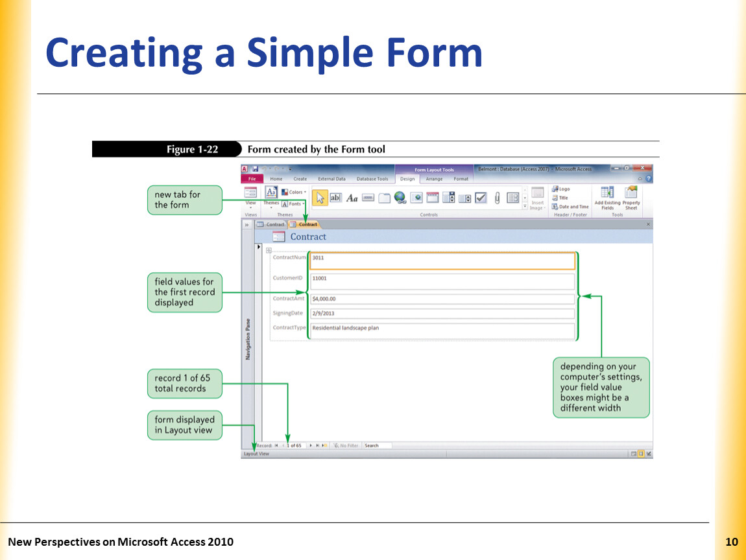Open Customize Quick Access Toolbar dropdown

(x=290, y=169)
